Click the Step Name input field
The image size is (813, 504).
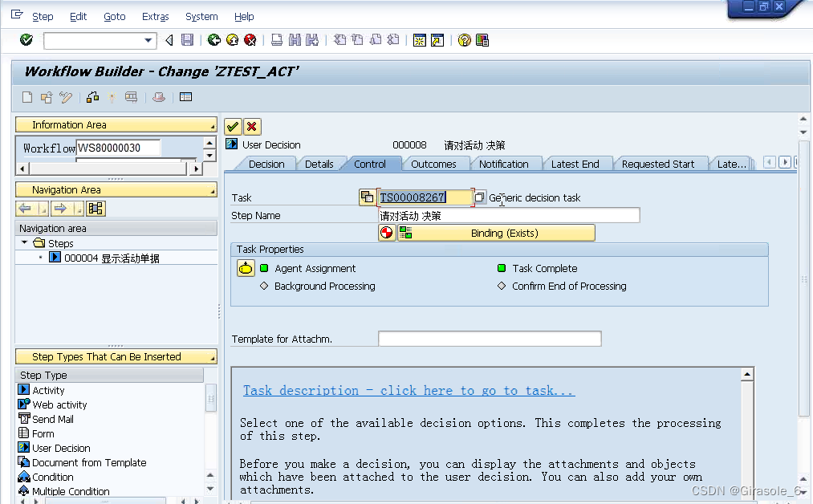(x=509, y=215)
